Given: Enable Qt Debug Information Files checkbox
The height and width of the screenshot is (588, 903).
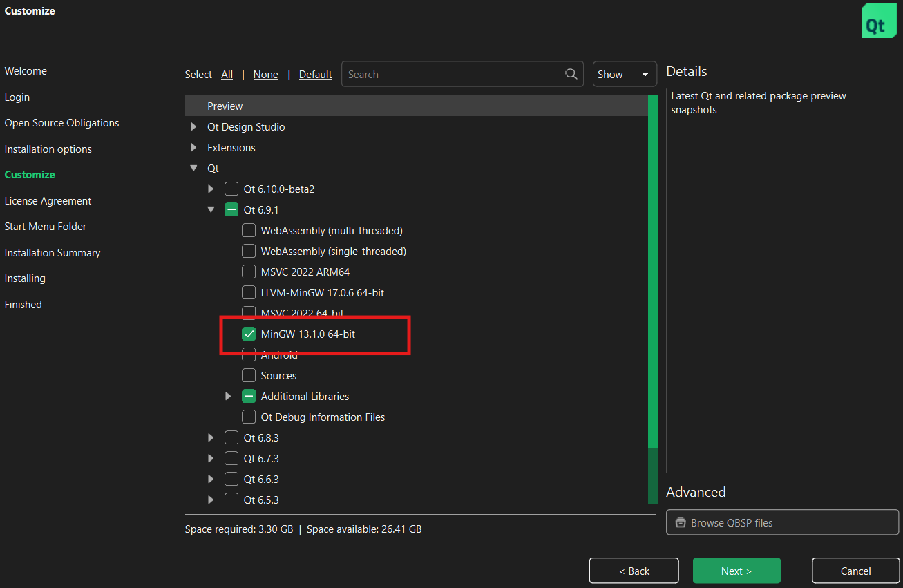Looking at the screenshot, I should click(249, 417).
